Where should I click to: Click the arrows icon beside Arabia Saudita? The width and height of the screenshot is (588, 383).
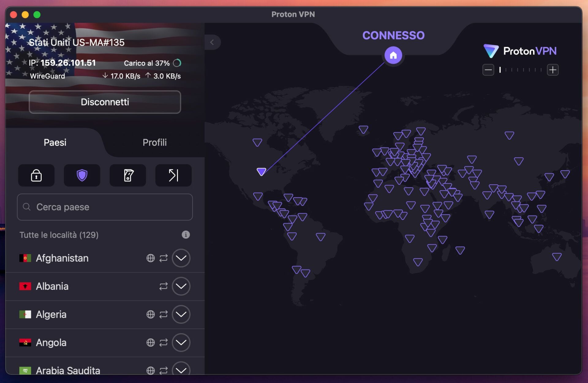pos(164,370)
